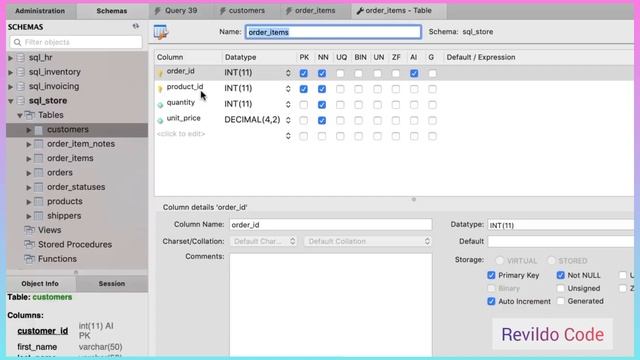640x360 pixels.
Task: Click the table editor icon beside Name
Action: click(161, 32)
